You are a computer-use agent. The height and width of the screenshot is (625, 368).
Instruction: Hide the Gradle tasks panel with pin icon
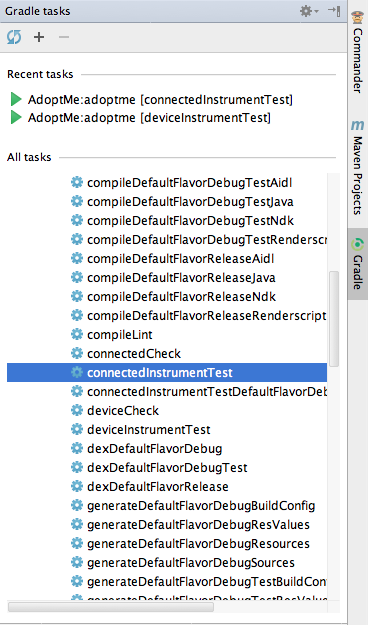click(334, 11)
